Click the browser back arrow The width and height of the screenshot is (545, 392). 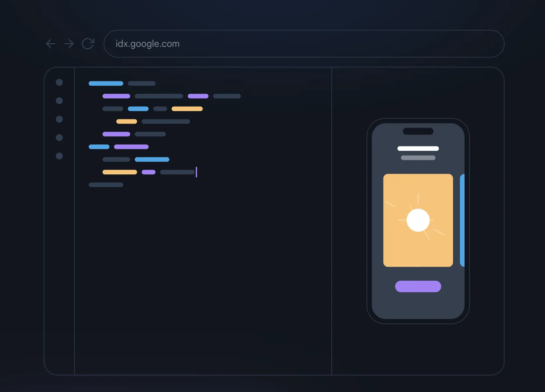51,44
